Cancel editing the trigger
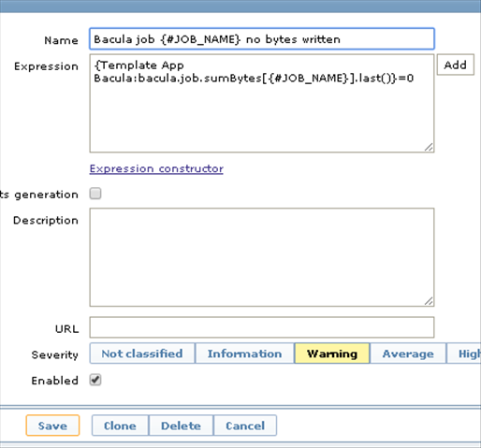This screenshot has height=448, width=481. pos(245,426)
